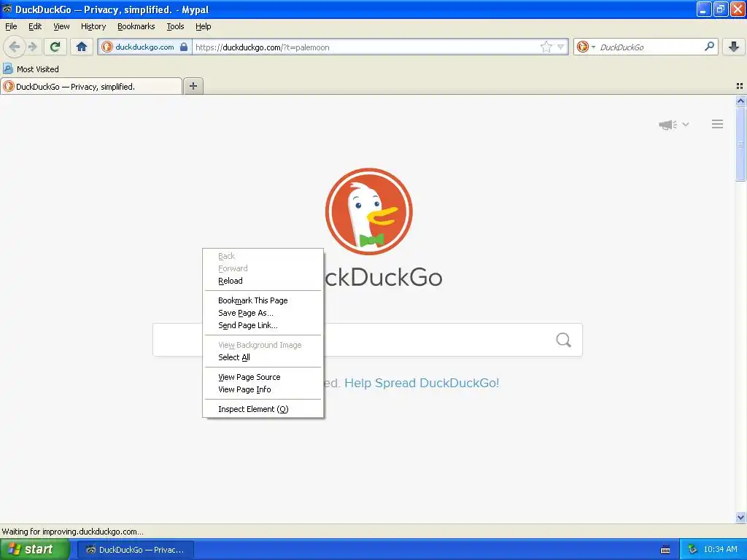Open the Windows Start button
Screen dimensions: 747x560
pos(34,549)
